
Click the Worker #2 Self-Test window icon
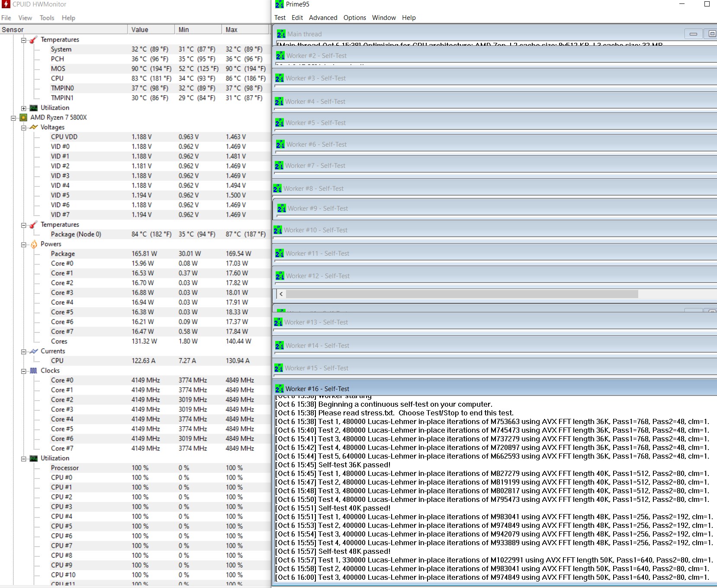click(x=280, y=56)
